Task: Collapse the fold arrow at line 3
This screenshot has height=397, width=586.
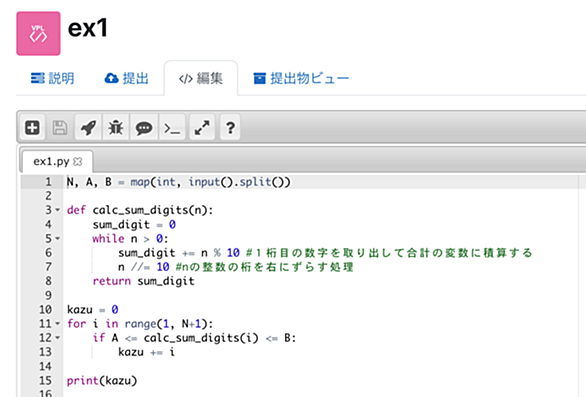Action: [58, 210]
